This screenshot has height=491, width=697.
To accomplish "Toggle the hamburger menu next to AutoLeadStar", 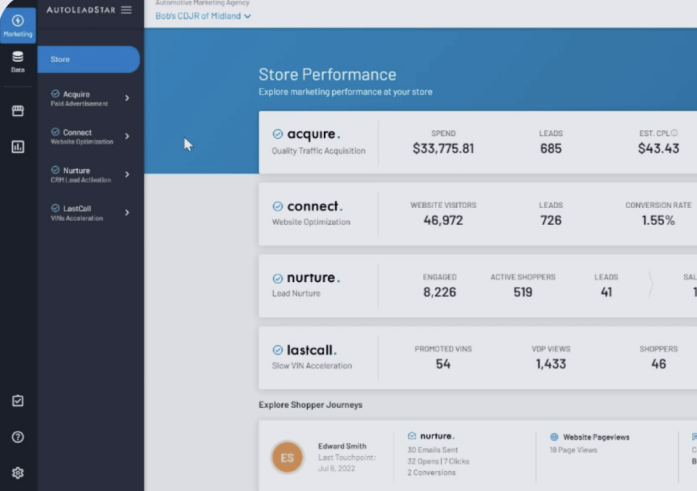I will click(126, 10).
